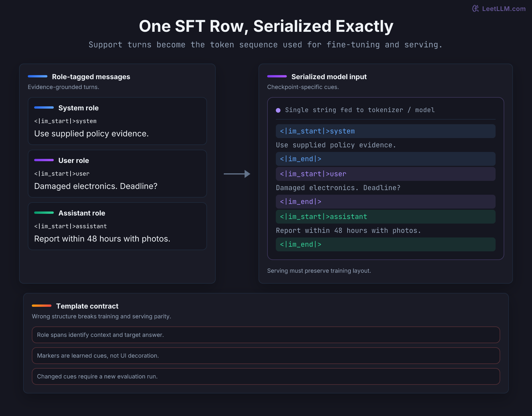Click the "Markers are learned cues, not UI decoration." box
Image resolution: width=532 pixels, height=416 pixels.
(266, 356)
